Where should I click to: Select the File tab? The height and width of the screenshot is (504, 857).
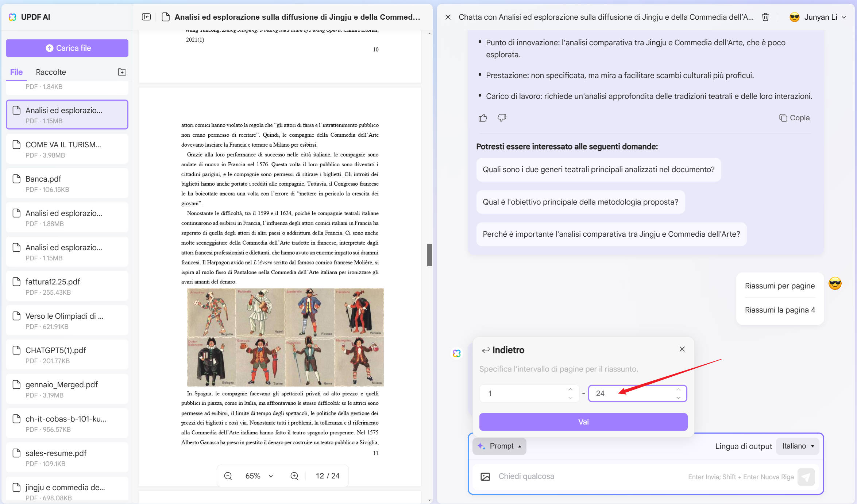point(16,72)
